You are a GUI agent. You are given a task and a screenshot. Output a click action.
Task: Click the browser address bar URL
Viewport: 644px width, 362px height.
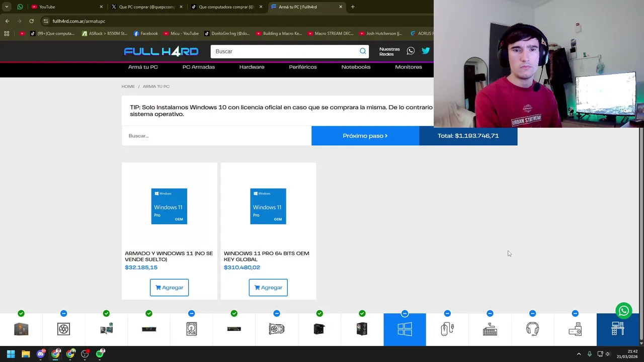[x=78, y=21]
